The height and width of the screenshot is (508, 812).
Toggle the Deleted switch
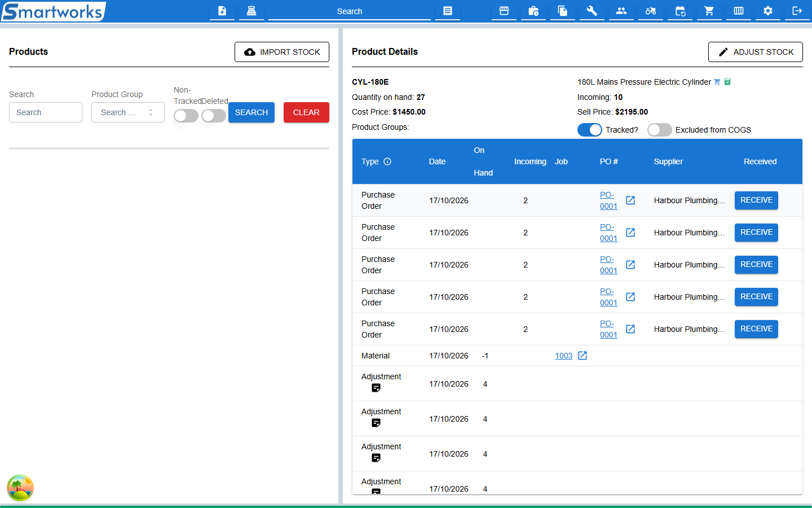(x=214, y=116)
